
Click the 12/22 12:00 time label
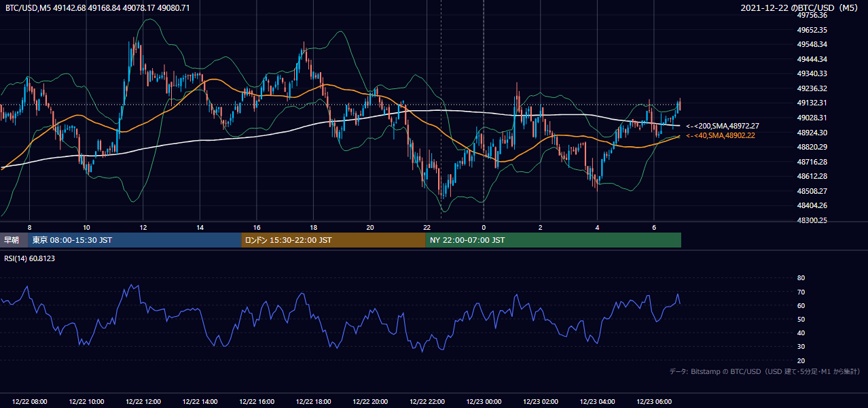[143, 402]
